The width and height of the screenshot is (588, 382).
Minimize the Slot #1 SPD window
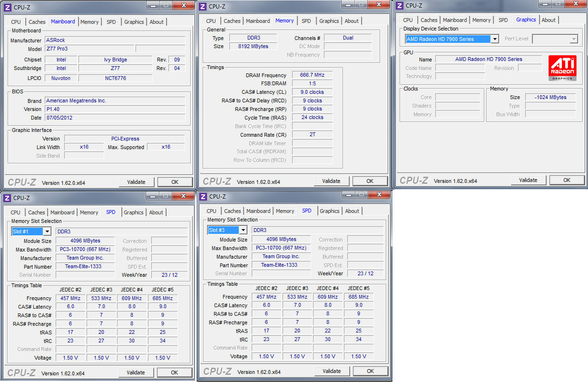point(153,196)
